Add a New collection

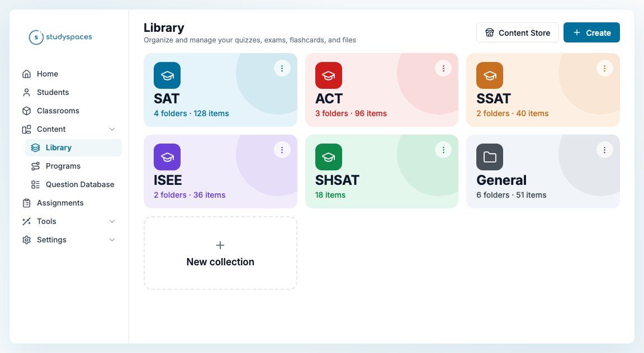[x=220, y=253]
